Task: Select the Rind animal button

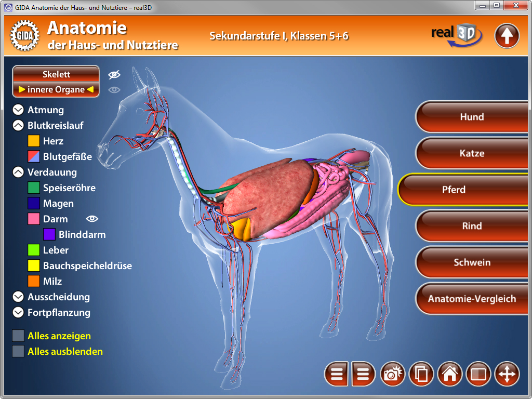Action: coord(472,226)
